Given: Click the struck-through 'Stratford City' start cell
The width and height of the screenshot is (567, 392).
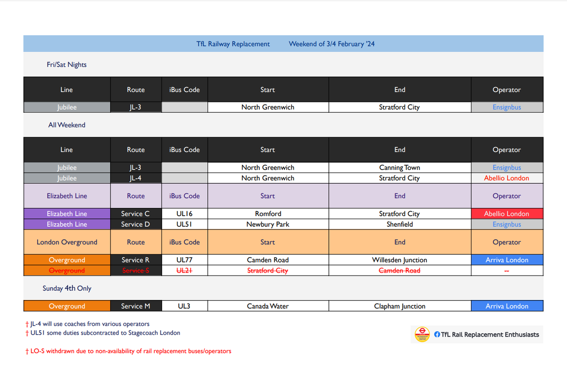Looking at the screenshot, I should 268,270.
